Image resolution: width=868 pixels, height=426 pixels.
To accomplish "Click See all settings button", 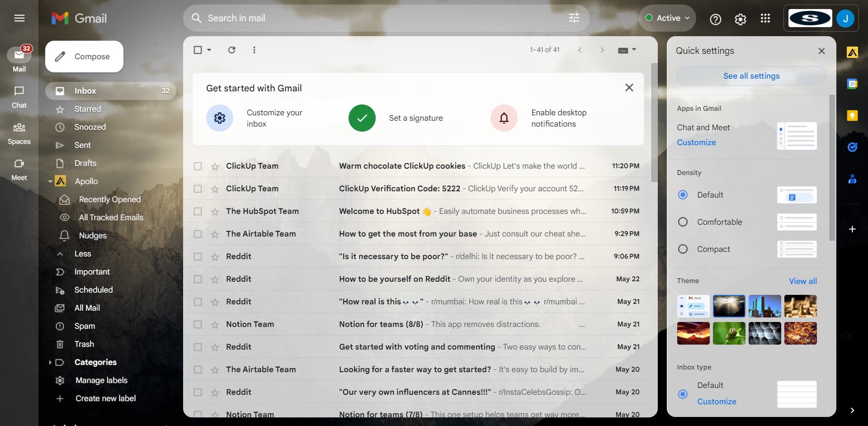I will pyautogui.click(x=751, y=76).
